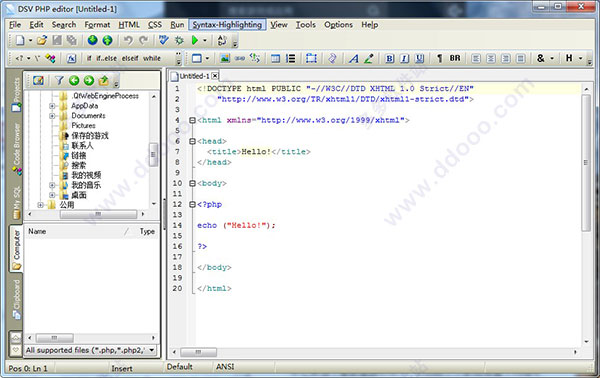Viewport: 600px width, 378px height.
Task: Open dropdown next to the New document icon
Action: coord(30,40)
